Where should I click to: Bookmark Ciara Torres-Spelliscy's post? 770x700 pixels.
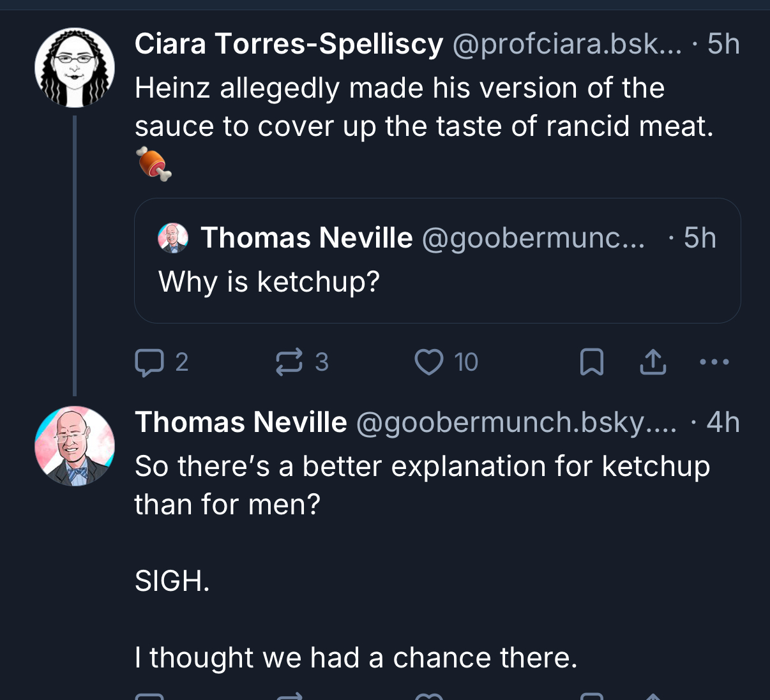point(591,362)
